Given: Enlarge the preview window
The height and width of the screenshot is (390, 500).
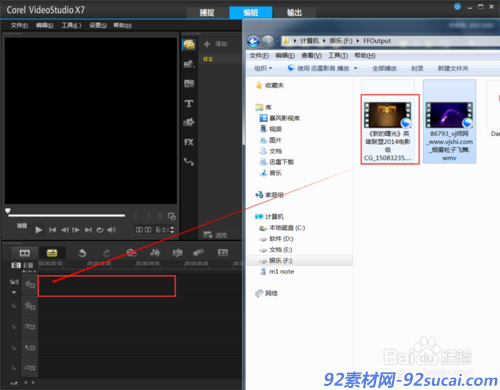Looking at the screenshot, I should pyautogui.click(x=172, y=217).
